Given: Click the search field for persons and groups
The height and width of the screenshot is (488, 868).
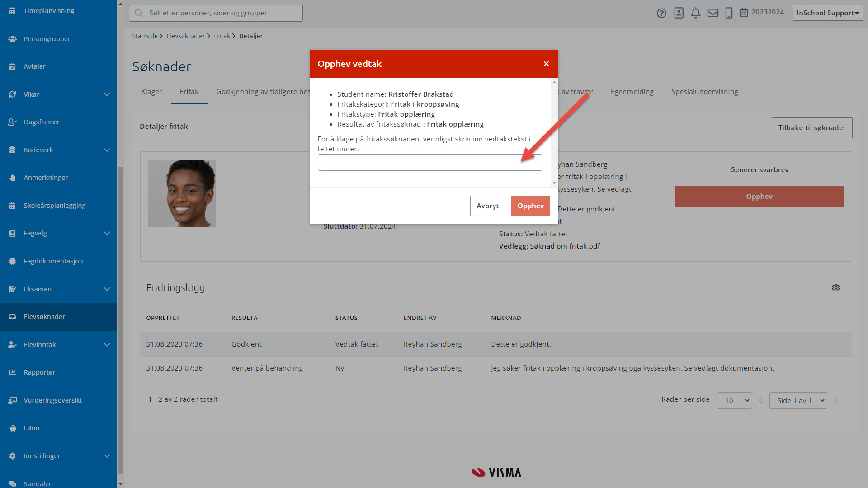Looking at the screenshot, I should pos(216,13).
